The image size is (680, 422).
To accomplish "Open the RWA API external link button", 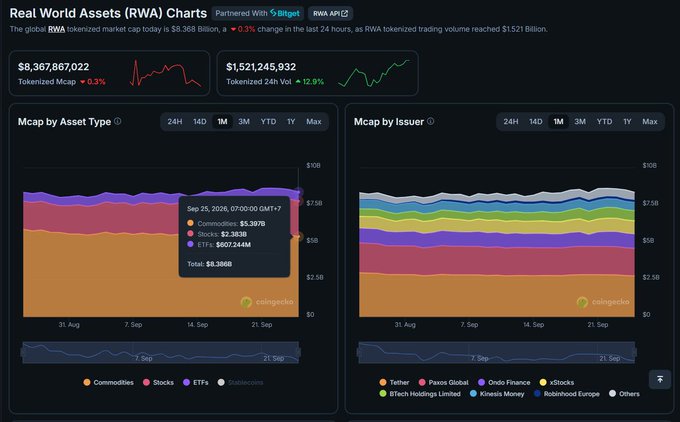I will click(330, 13).
